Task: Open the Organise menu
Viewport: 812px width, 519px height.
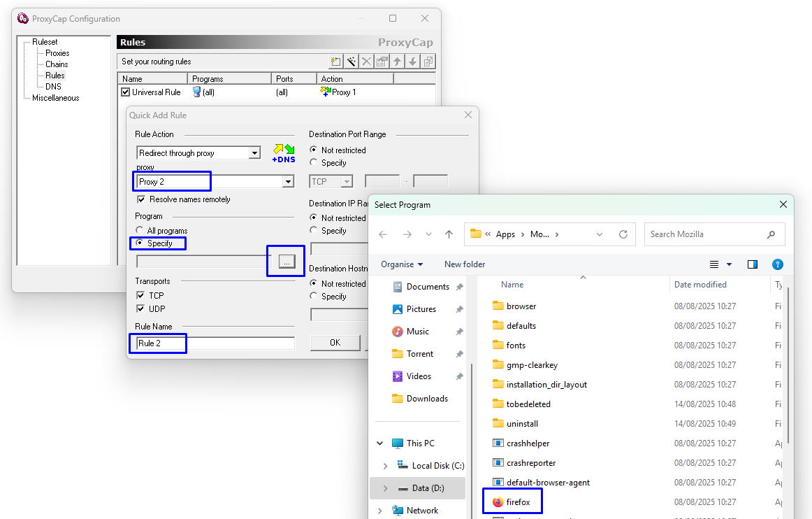Action: (402, 264)
